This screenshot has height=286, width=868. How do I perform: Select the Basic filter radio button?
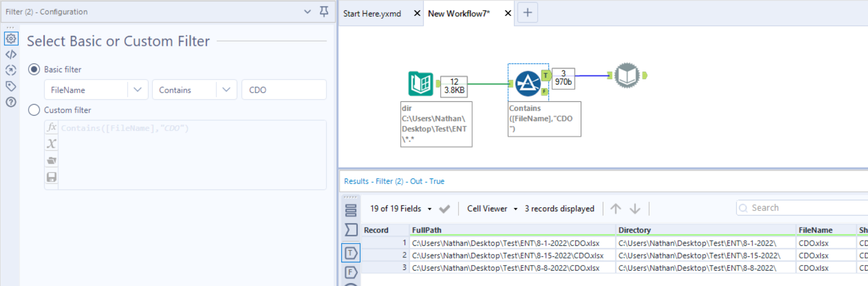tap(34, 69)
